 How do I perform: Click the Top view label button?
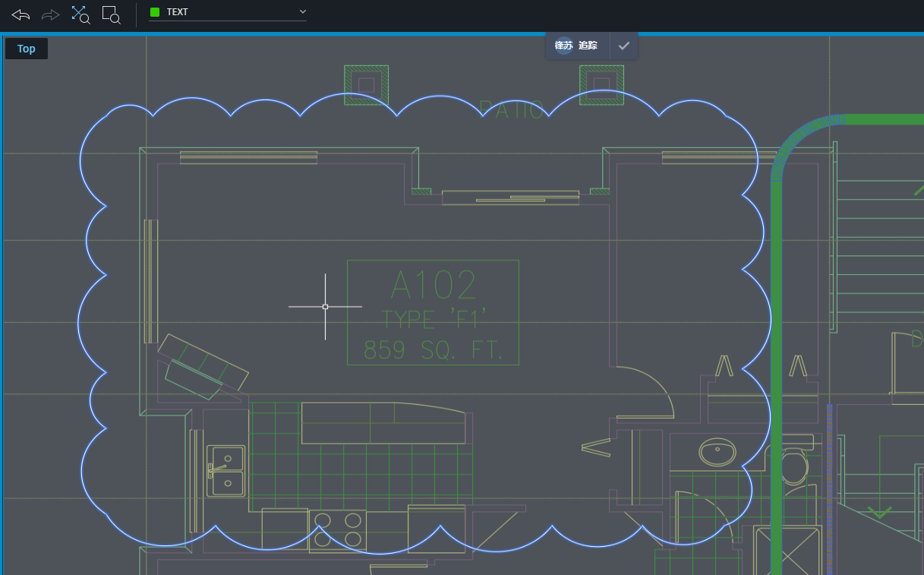click(27, 49)
